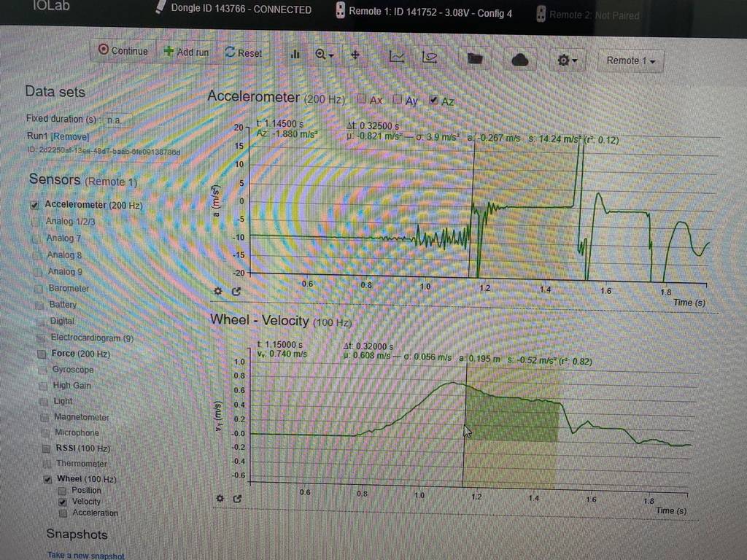Enable the Microphone sensor checkbox

(x=46, y=433)
